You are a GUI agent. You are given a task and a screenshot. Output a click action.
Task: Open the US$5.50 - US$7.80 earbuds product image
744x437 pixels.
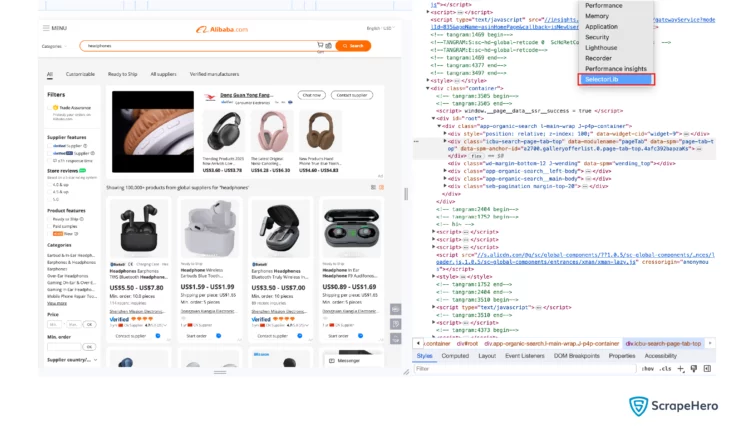click(139, 228)
